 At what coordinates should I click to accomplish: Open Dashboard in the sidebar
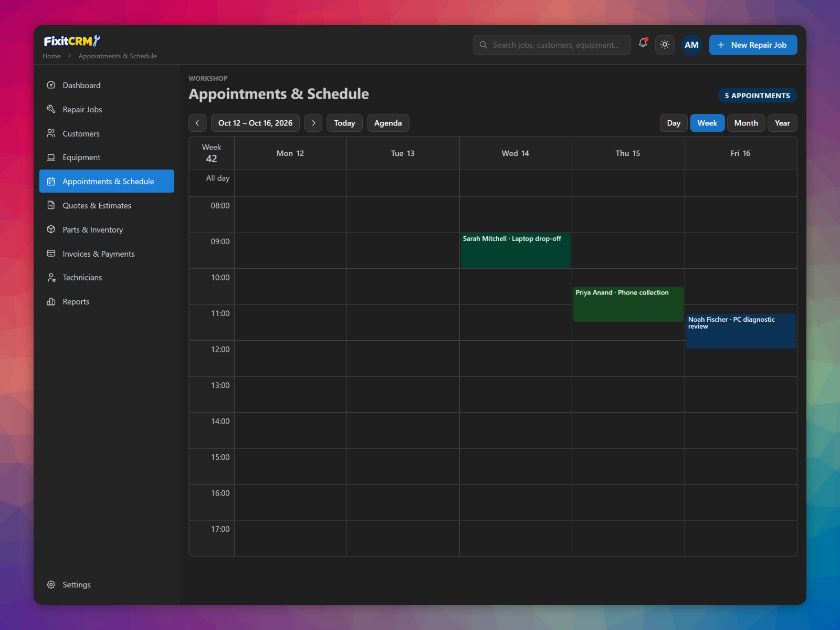(107, 85)
